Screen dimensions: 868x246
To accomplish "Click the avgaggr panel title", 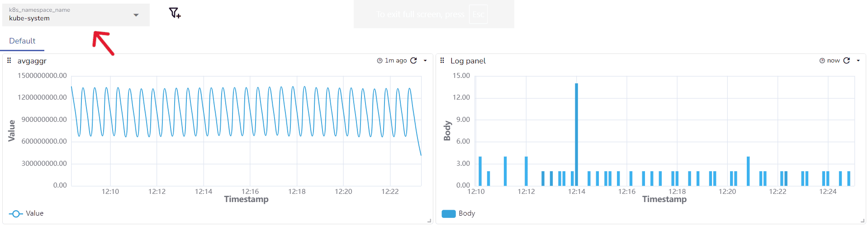I will [32, 61].
